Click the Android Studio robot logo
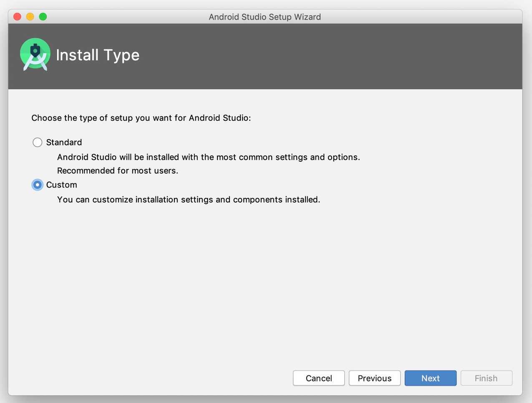This screenshot has width=532, height=403. (x=35, y=54)
